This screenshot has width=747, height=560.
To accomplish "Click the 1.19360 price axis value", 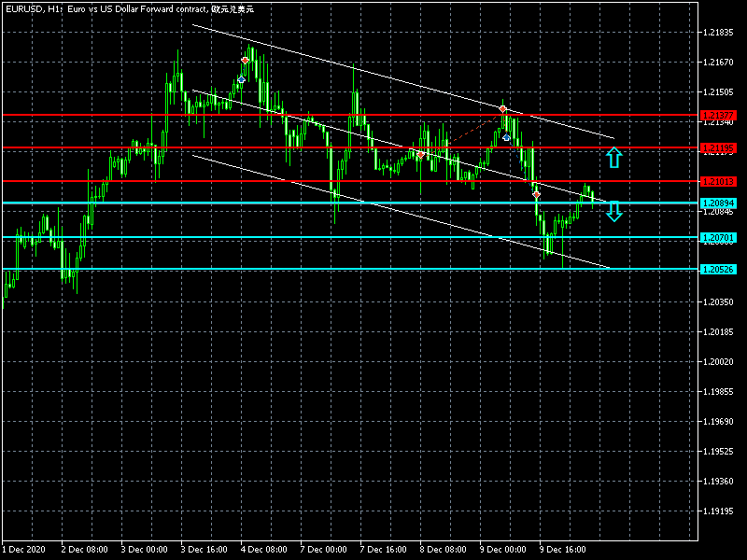I will click(718, 482).
